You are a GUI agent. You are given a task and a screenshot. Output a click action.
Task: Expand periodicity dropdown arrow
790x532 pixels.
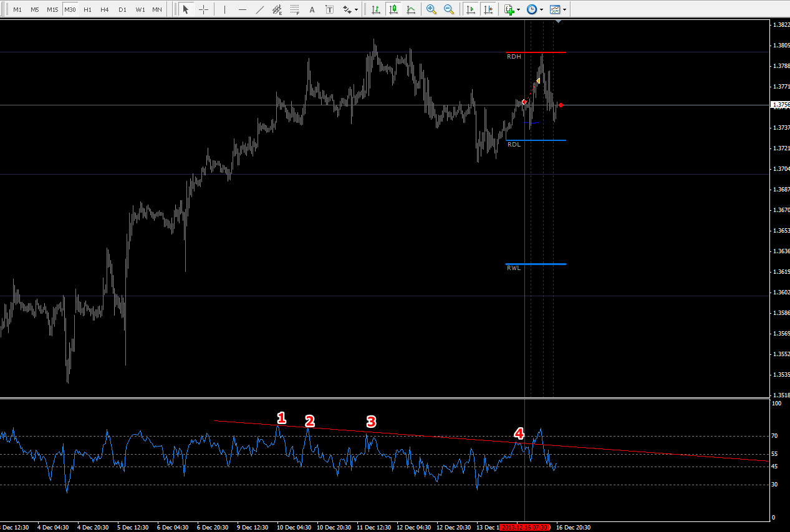541,10
